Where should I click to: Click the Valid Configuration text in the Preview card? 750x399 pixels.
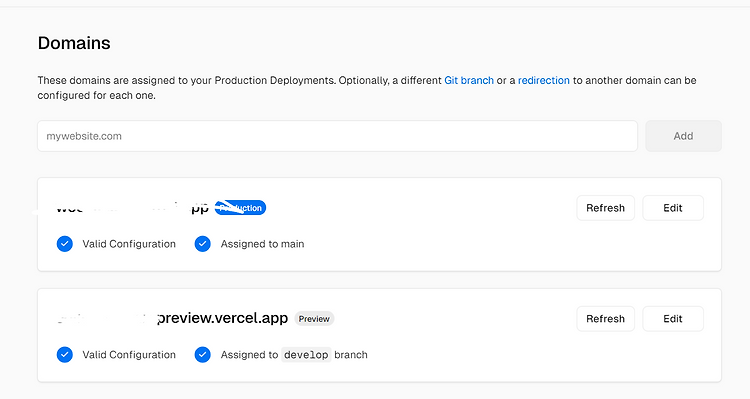click(129, 355)
